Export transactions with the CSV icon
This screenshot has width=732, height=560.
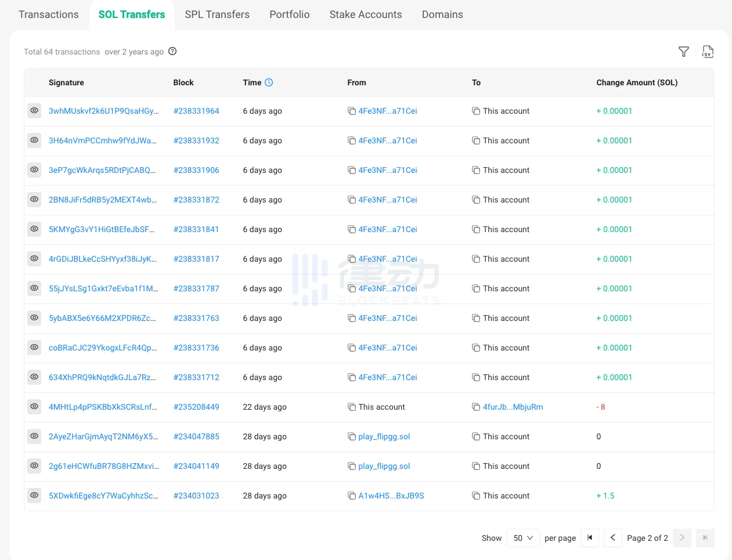tap(707, 52)
